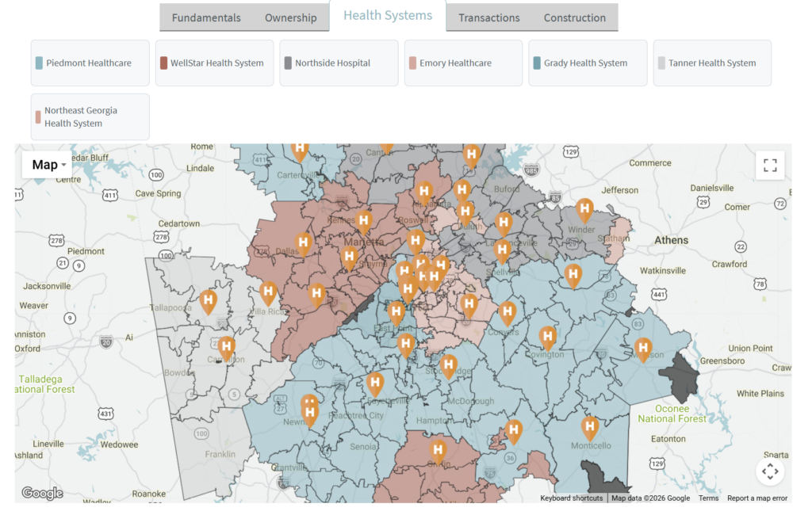
Task: Switch to the Fundamentals tab
Action: 206,17
